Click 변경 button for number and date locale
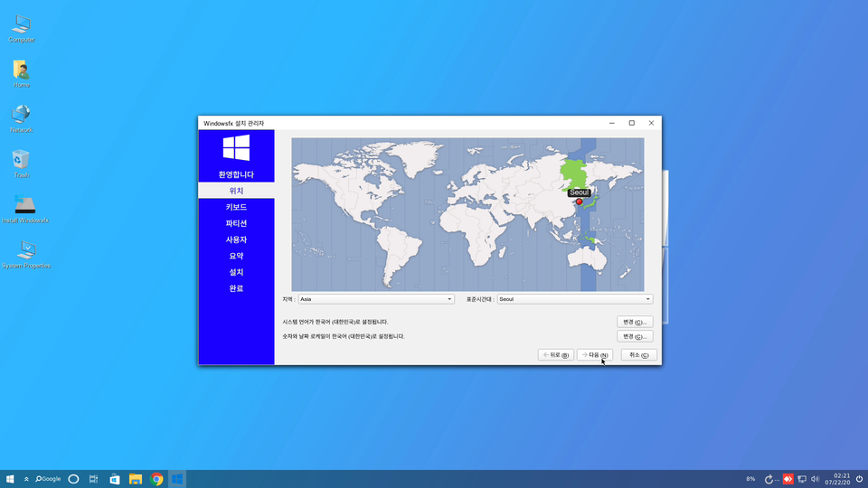The image size is (868, 488). [x=635, y=336]
